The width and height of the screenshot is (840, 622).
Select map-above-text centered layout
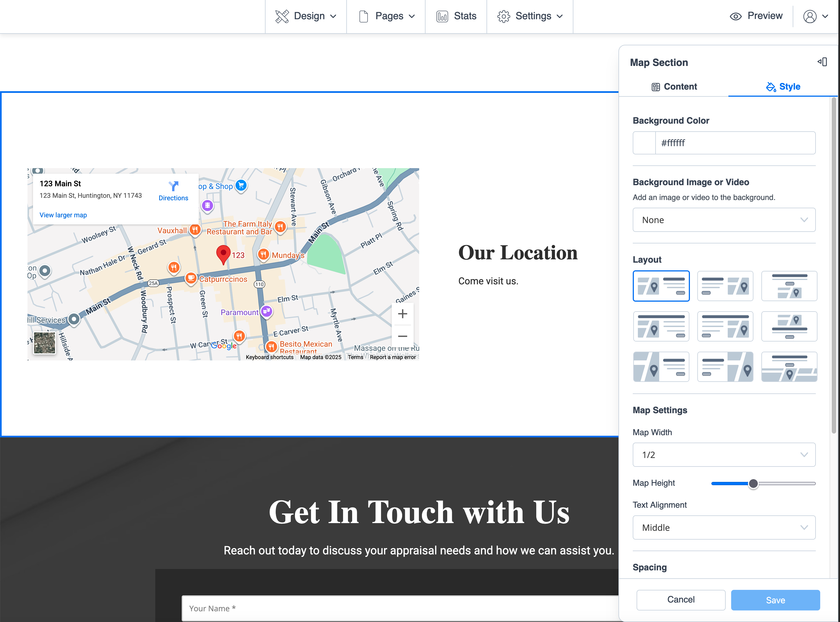(789, 326)
